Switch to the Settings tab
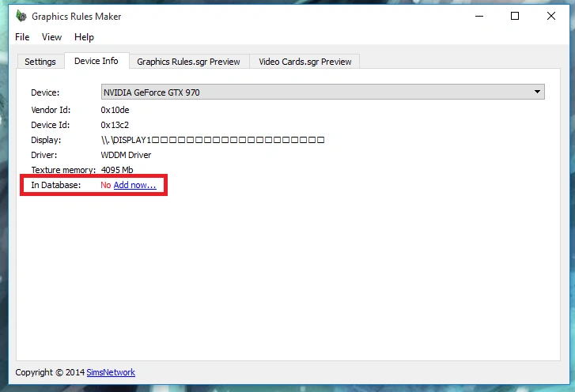Image resolution: width=575 pixels, height=392 pixels. [40, 62]
